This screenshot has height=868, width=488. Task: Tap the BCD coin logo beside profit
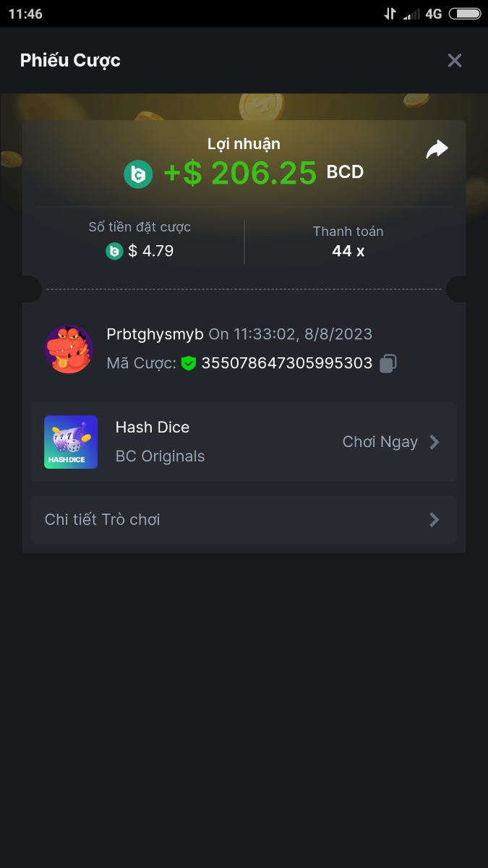138,174
